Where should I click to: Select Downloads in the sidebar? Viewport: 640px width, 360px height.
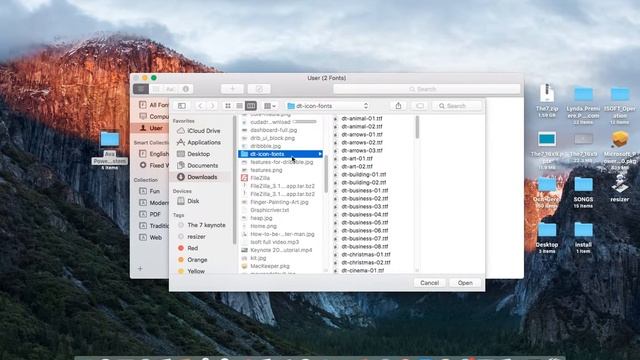coord(202,177)
